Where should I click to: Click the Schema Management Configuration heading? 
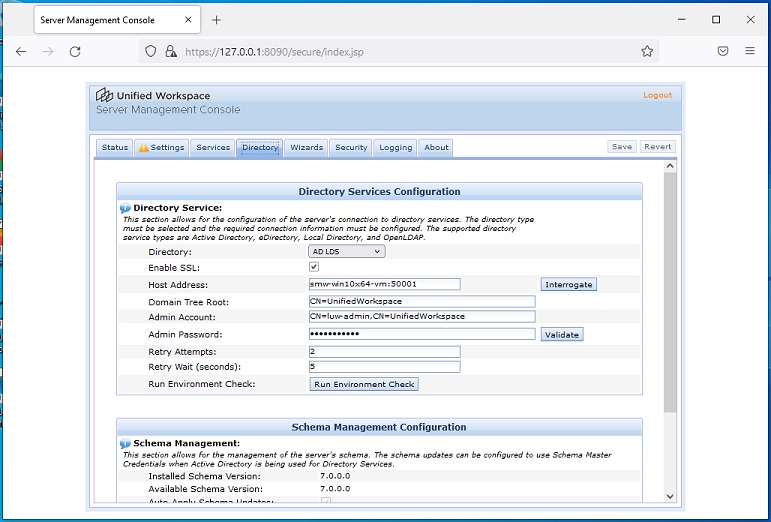click(379, 427)
